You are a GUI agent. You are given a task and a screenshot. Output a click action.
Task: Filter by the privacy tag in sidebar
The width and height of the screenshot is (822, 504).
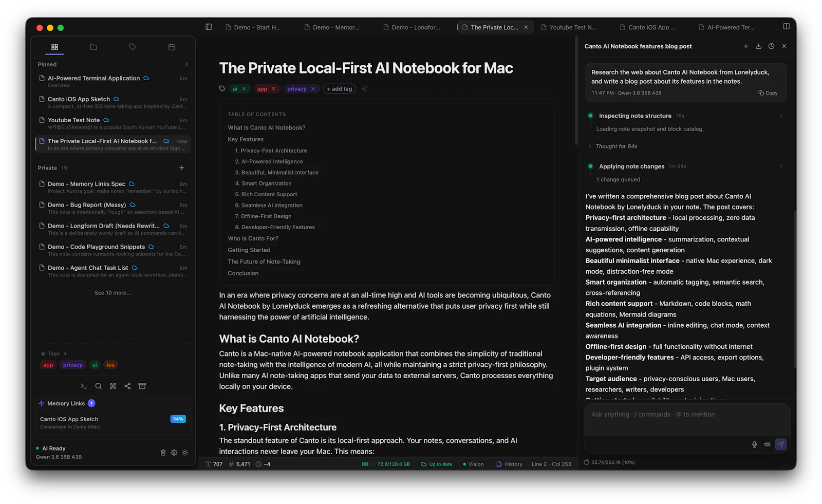click(72, 365)
